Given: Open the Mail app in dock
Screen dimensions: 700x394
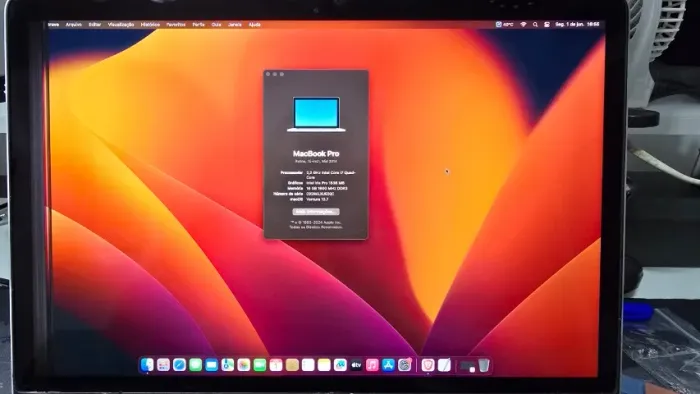Looking at the screenshot, I should (x=212, y=365).
